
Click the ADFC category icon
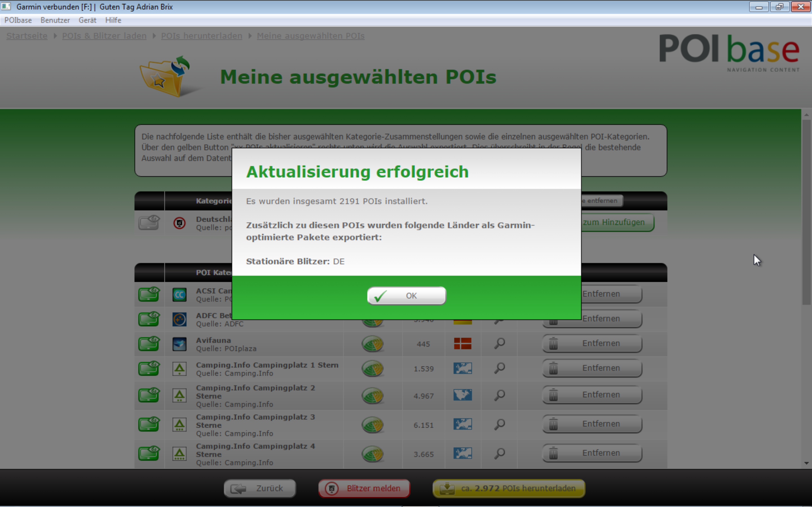coord(180,319)
